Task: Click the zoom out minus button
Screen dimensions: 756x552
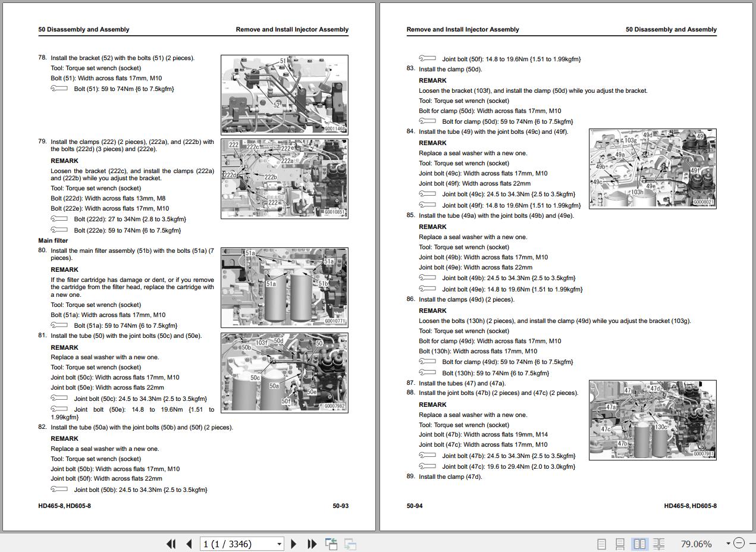Action: 739,543
